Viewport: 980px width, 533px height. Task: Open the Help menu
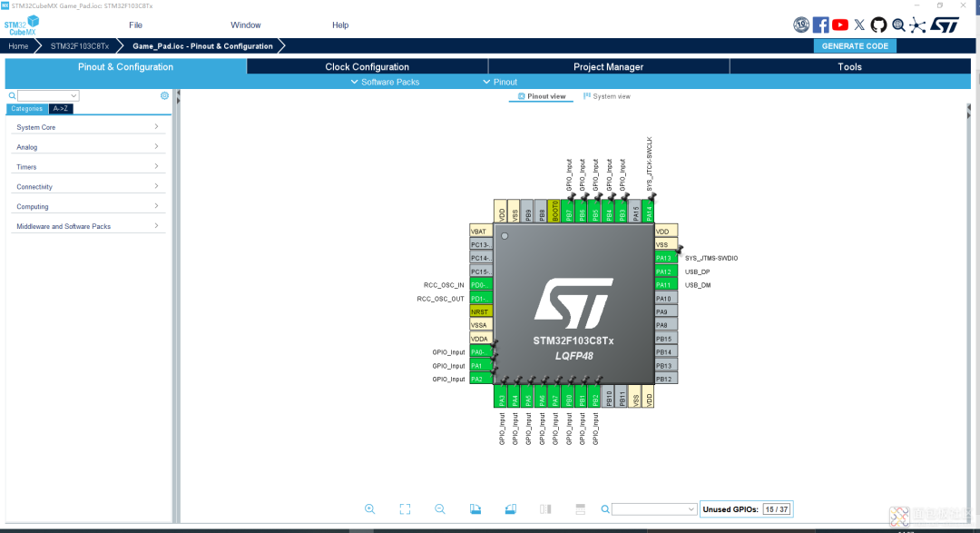coord(340,25)
